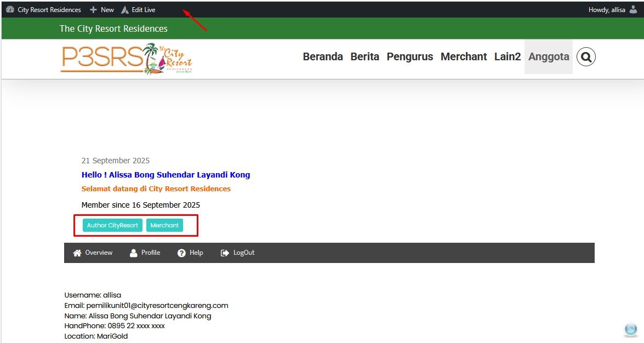Click the plus icon for New
Image resolution: width=644 pixels, height=343 pixels.
[x=94, y=10]
